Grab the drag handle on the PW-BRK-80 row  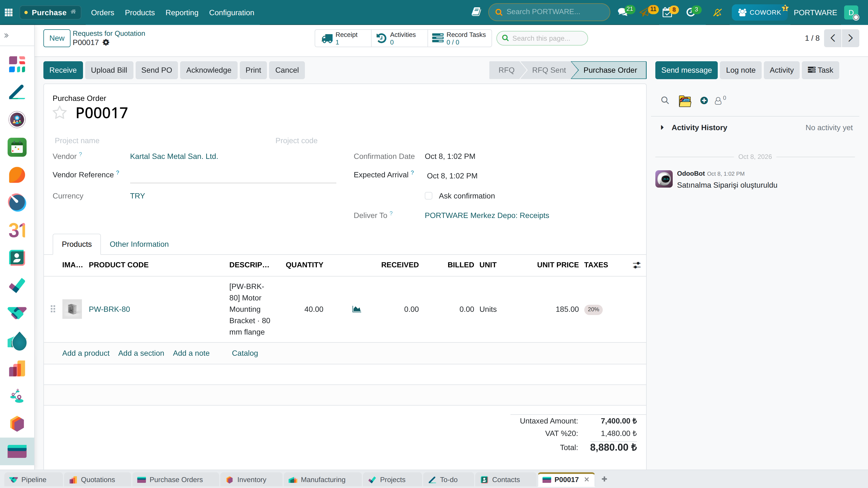point(53,309)
